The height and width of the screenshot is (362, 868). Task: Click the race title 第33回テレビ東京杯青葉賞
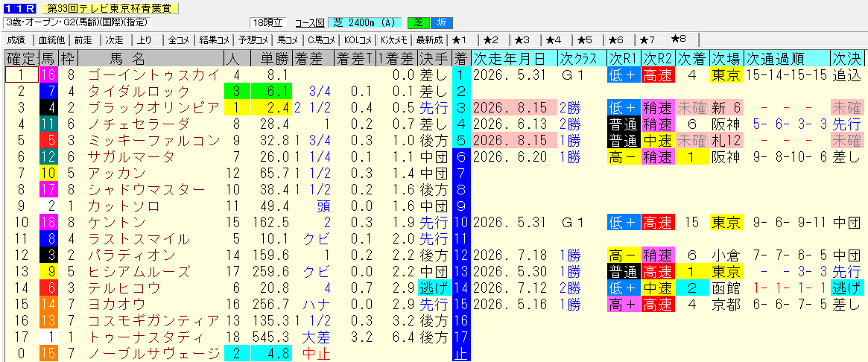click(x=110, y=7)
